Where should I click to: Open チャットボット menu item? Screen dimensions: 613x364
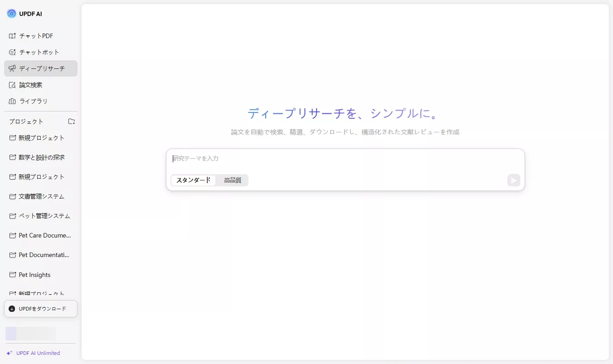[x=41, y=52]
